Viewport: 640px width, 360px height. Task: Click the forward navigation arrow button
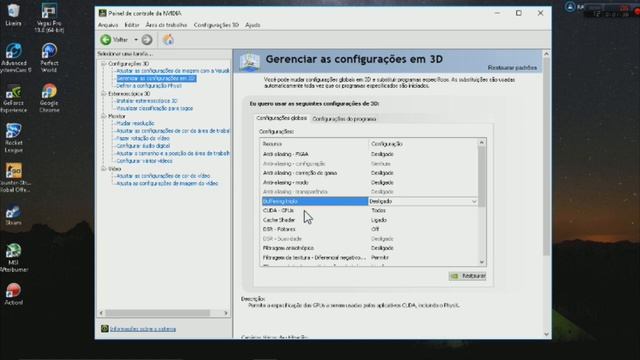point(147,40)
